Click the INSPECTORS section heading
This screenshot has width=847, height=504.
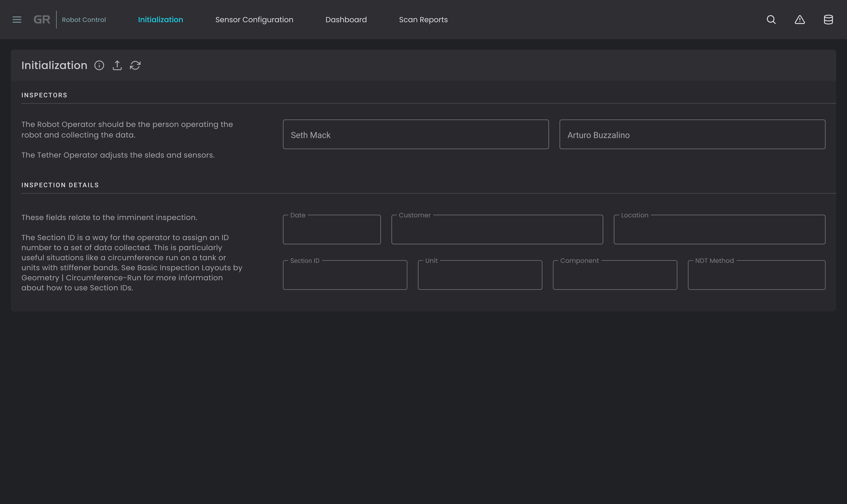tap(44, 95)
